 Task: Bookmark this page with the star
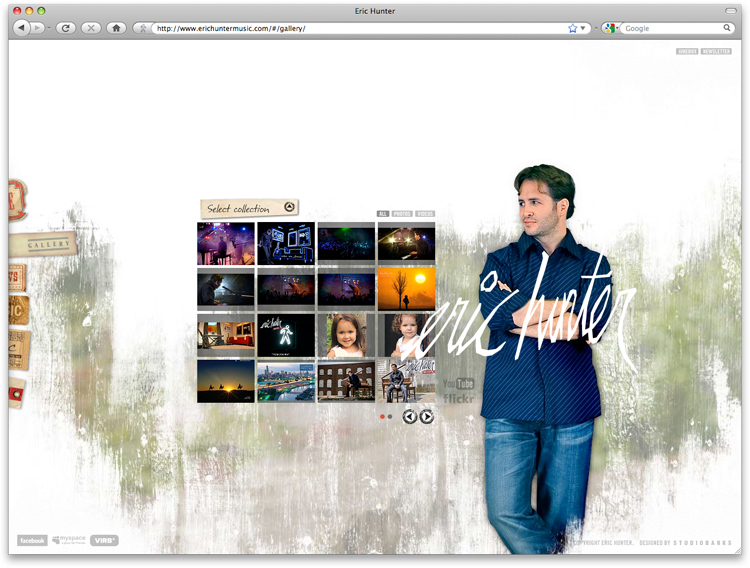point(572,28)
